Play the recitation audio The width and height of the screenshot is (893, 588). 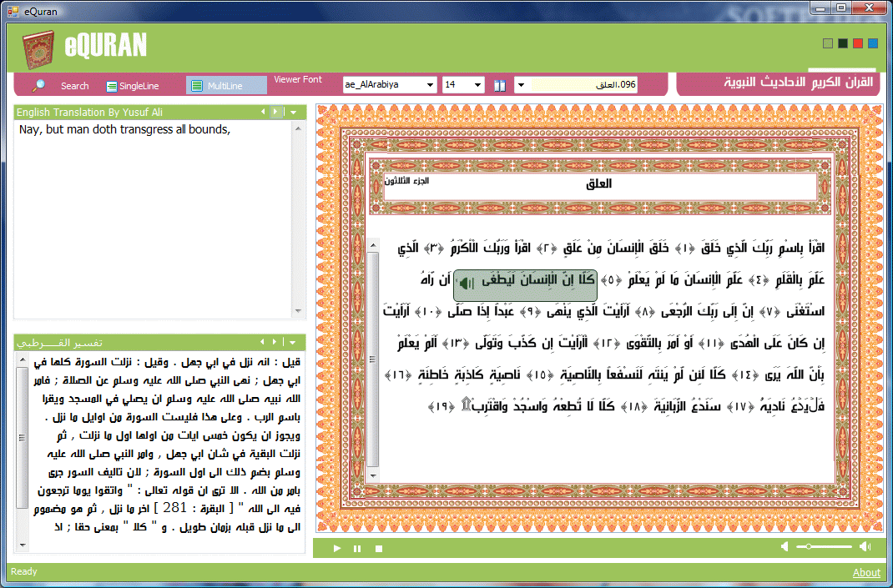pos(337,549)
